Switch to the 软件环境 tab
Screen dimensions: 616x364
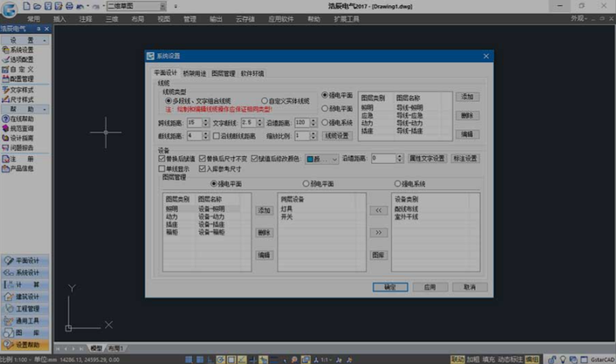pos(252,74)
